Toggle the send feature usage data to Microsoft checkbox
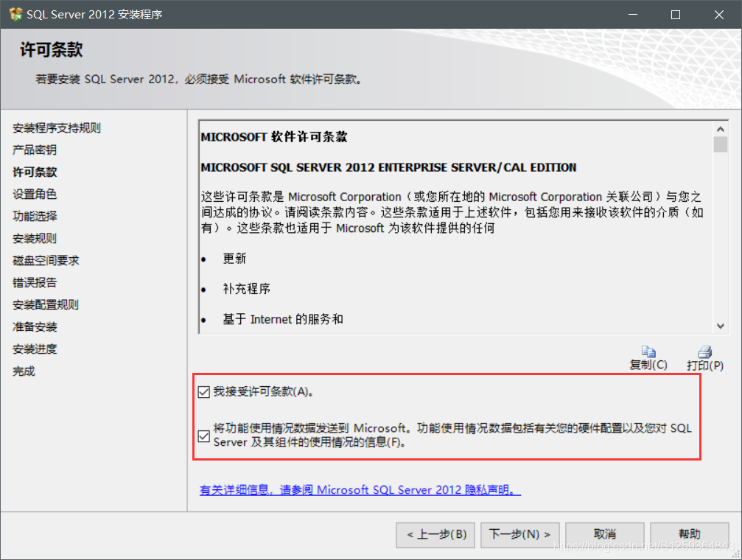 204,436
